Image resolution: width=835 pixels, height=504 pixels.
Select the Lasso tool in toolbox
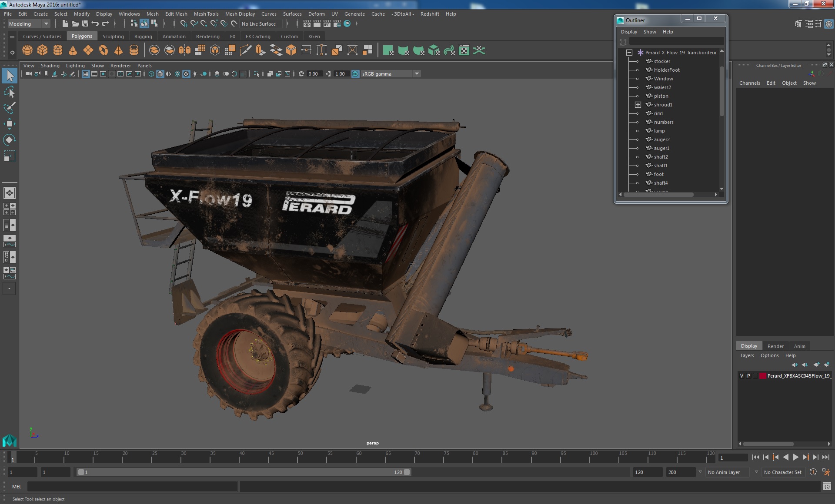[x=10, y=92]
